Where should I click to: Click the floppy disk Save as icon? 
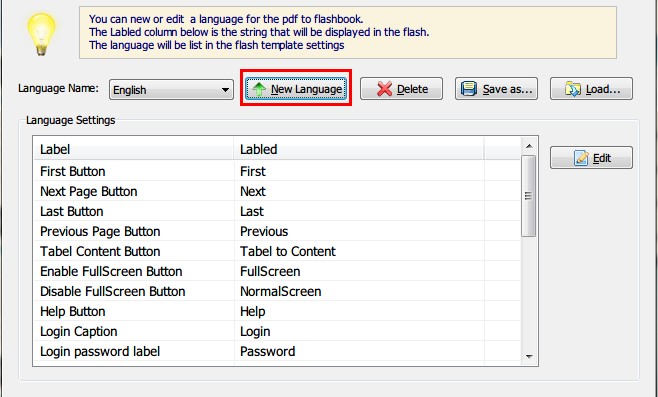point(469,89)
